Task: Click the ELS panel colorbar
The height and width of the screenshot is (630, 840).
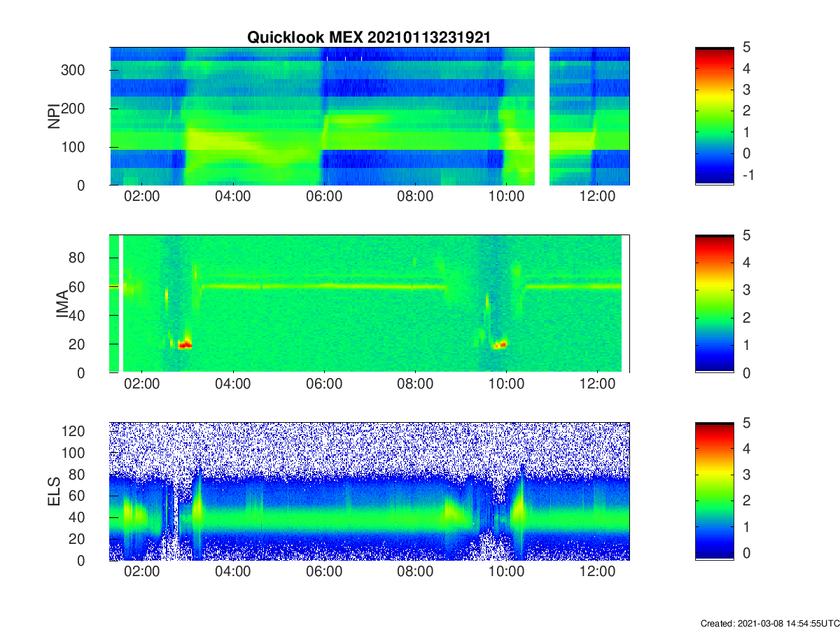Action: [x=714, y=491]
